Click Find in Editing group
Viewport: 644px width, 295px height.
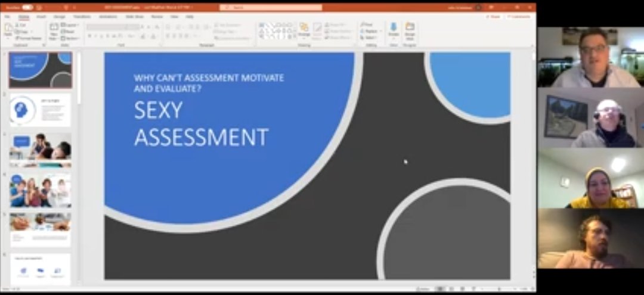[367, 25]
